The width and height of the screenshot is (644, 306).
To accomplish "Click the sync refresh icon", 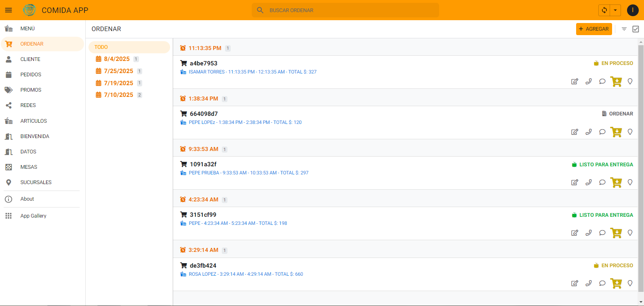I will click(604, 10).
